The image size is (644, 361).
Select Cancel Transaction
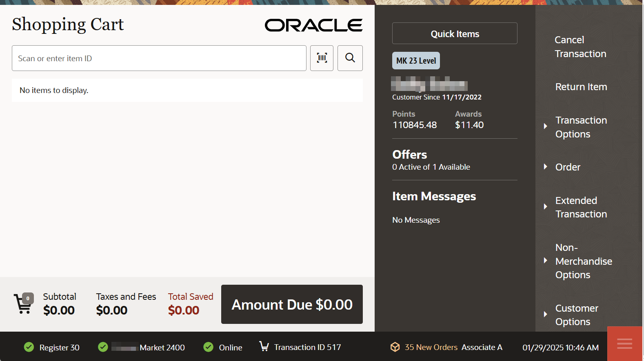(x=580, y=47)
